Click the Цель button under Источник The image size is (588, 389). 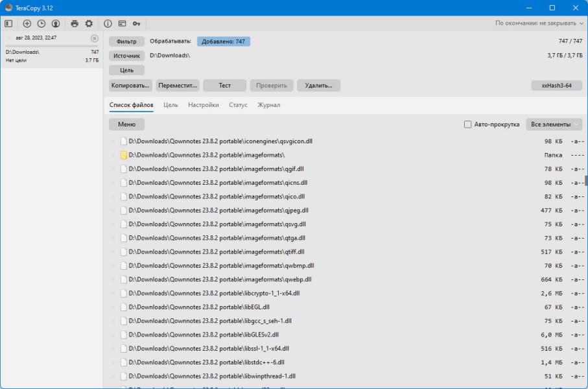(127, 70)
